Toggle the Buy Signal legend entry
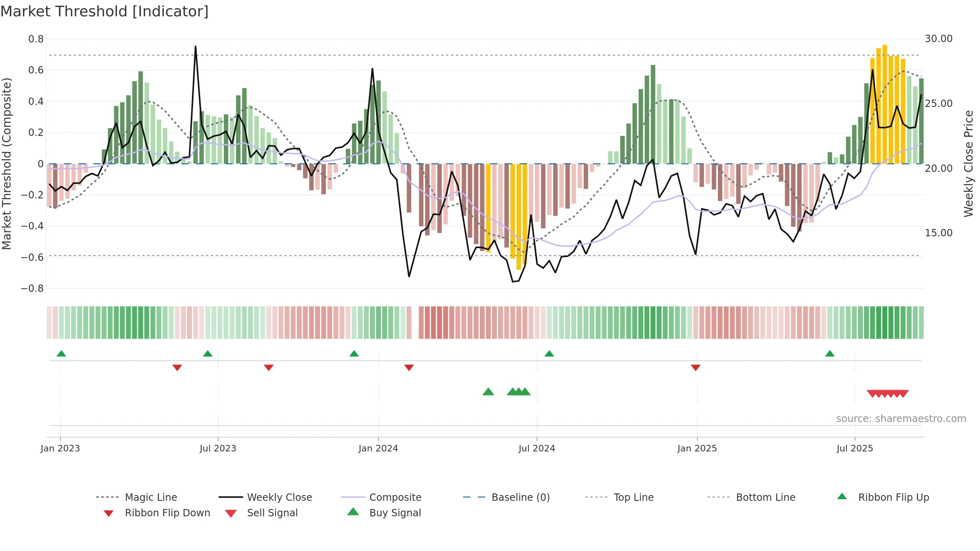The width and height of the screenshot is (980, 551). point(384,513)
